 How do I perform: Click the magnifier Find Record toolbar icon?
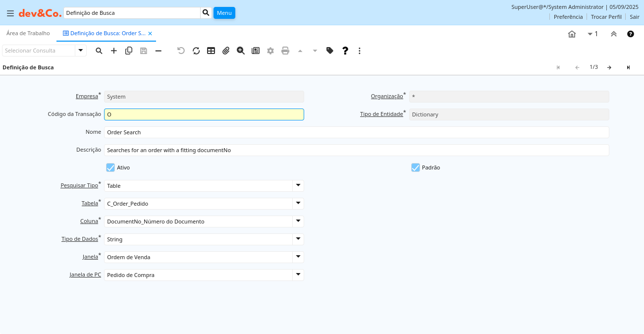[99, 51]
